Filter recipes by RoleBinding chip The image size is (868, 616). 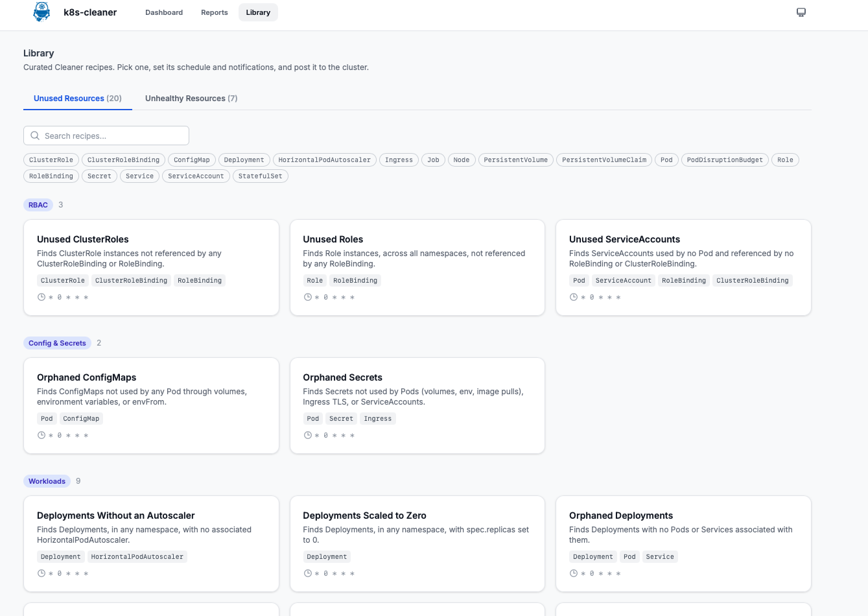click(x=51, y=176)
